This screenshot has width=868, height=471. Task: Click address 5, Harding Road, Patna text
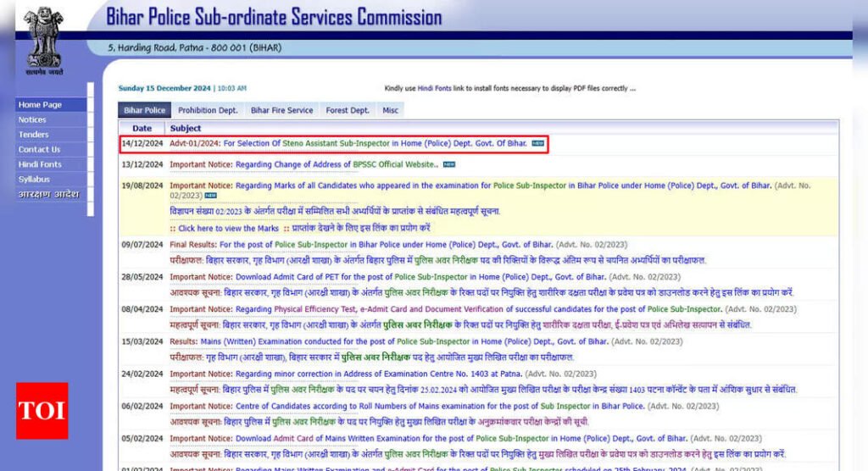tap(194, 47)
